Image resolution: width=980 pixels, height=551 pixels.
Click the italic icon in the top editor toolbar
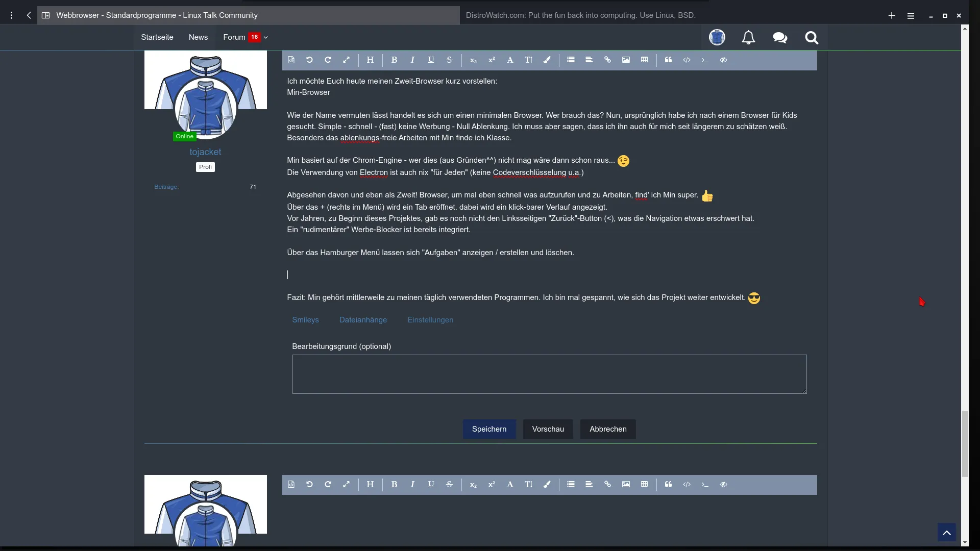click(x=412, y=60)
